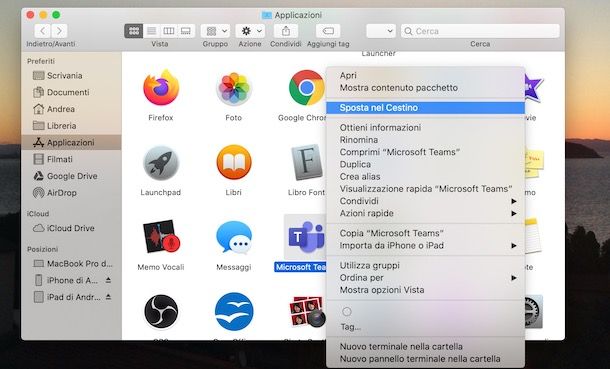The height and width of the screenshot is (369, 610).
Task: Open the Andrea home folder
Action: pyautogui.click(x=71, y=109)
